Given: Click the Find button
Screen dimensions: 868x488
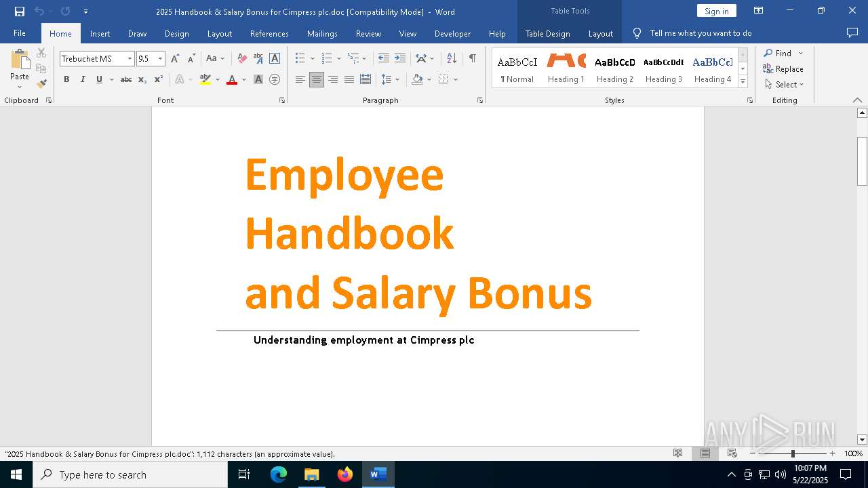Looking at the screenshot, I should [x=778, y=53].
